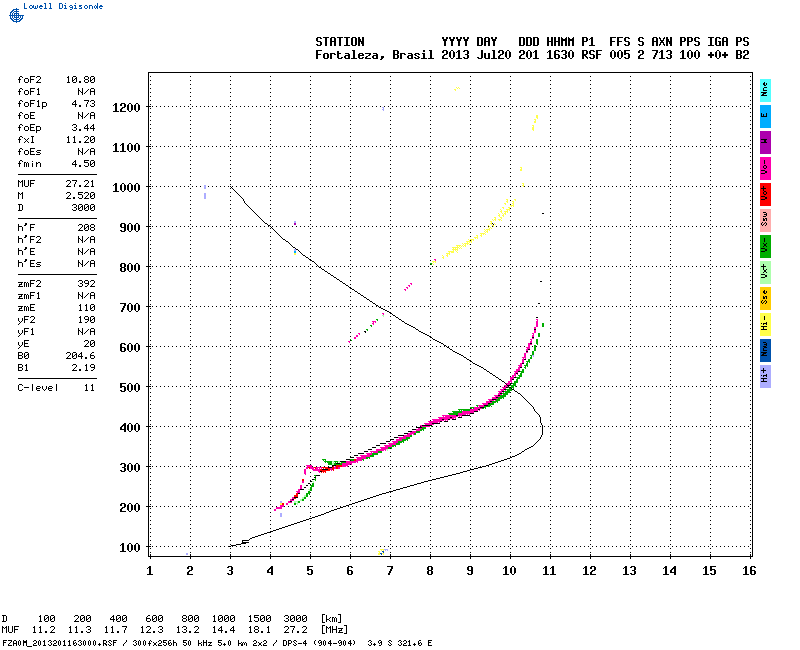Click the foF1p value 4.73
The image size is (800, 650).
click(83, 104)
